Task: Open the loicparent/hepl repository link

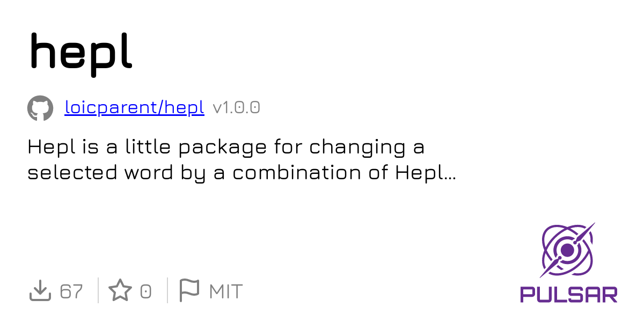Action: click(134, 108)
